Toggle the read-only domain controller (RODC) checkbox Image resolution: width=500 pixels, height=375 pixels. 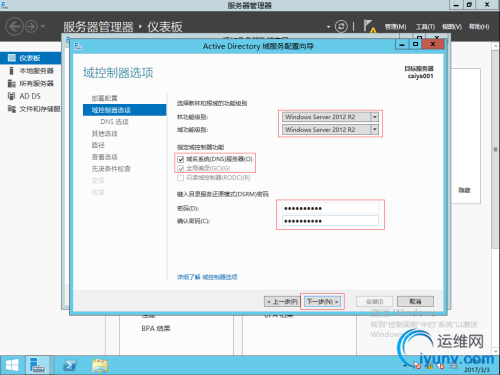pyautogui.click(x=181, y=178)
